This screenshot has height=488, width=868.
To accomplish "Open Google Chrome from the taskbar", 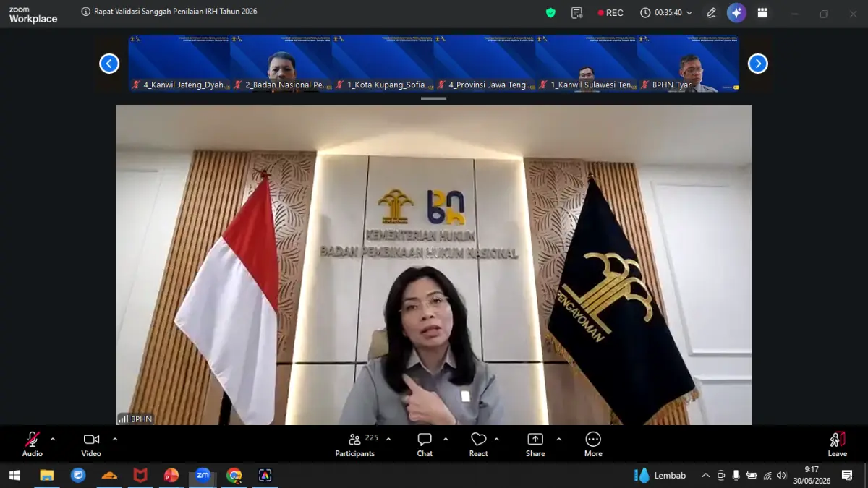I will point(234,475).
